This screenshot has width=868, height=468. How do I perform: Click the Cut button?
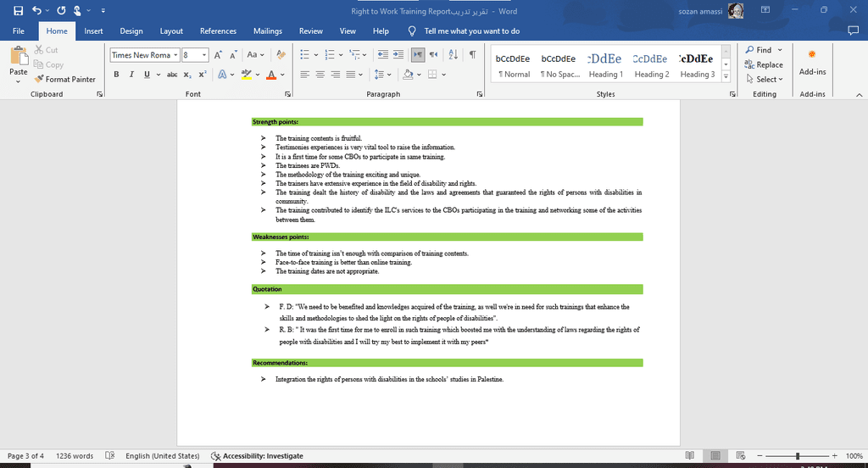[x=46, y=50]
